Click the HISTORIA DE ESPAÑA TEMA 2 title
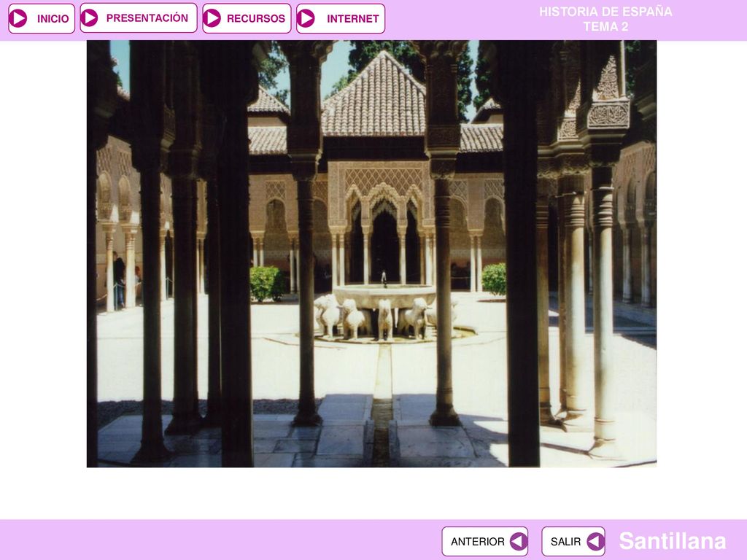Viewport: 747px width, 560px height. click(x=605, y=19)
